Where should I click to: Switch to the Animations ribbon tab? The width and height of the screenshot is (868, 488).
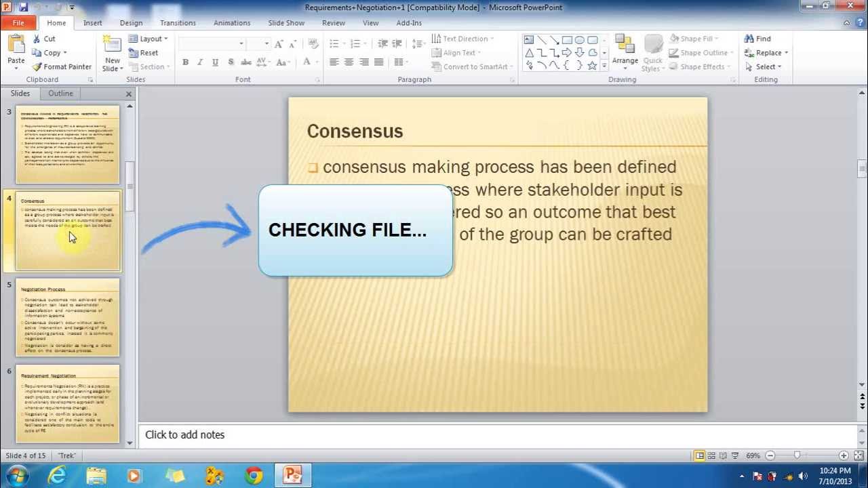[x=232, y=23]
